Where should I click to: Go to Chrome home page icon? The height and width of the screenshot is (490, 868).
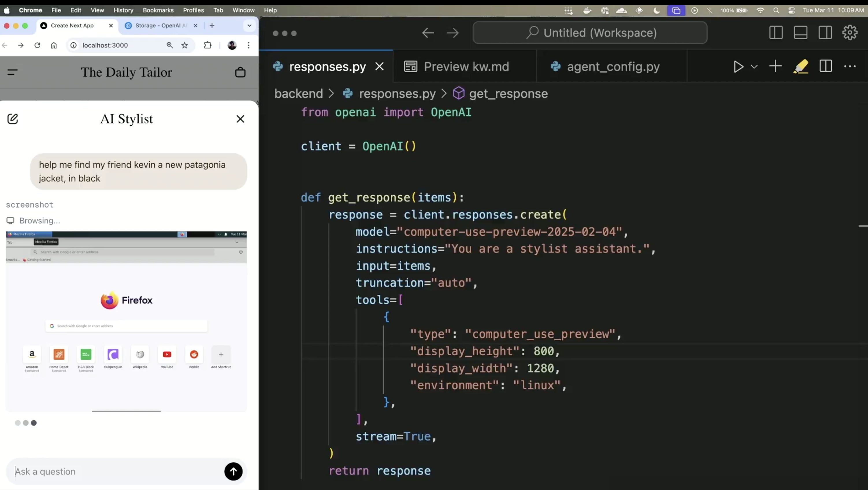point(54,45)
